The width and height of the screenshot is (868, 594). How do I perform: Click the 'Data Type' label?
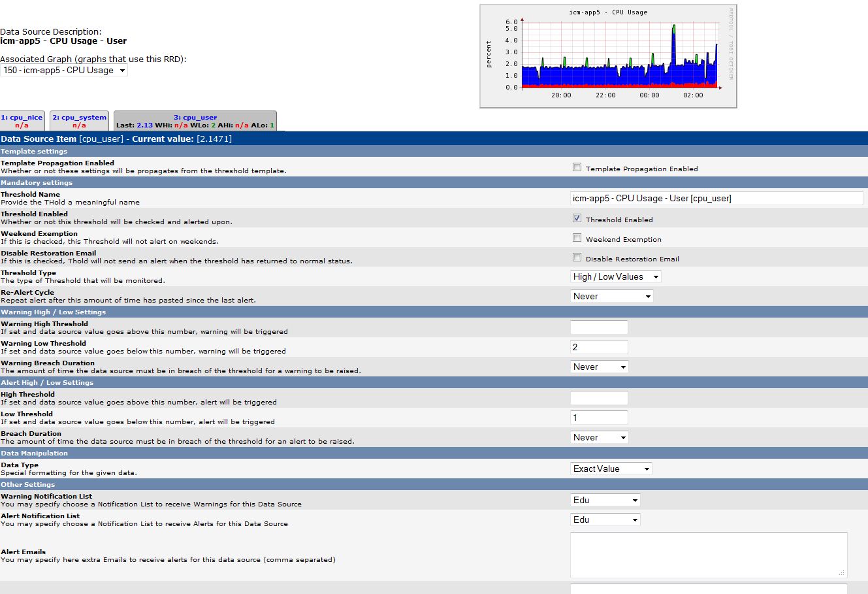[x=20, y=465]
